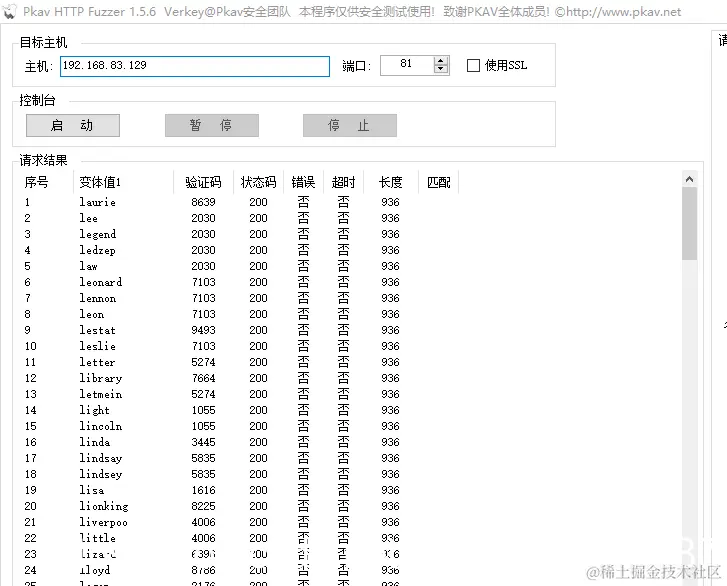The image size is (727, 586).
Task: Click captcha value 8639 in row 1
Action: click(204, 202)
